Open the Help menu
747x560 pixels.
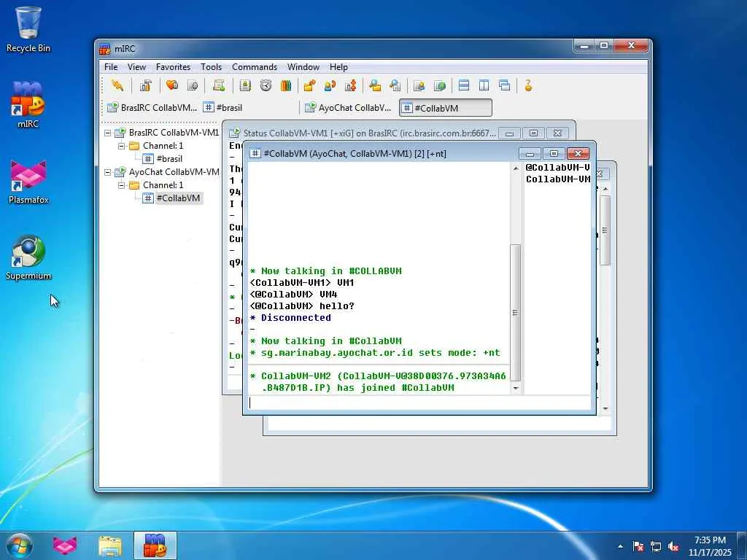point(338,67)
